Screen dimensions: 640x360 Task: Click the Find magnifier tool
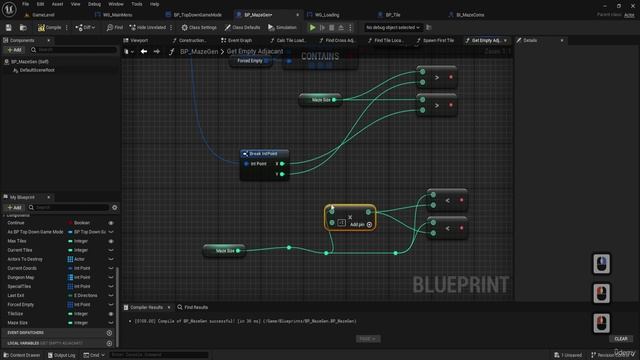pyautogui.click(x=115, y=27)
